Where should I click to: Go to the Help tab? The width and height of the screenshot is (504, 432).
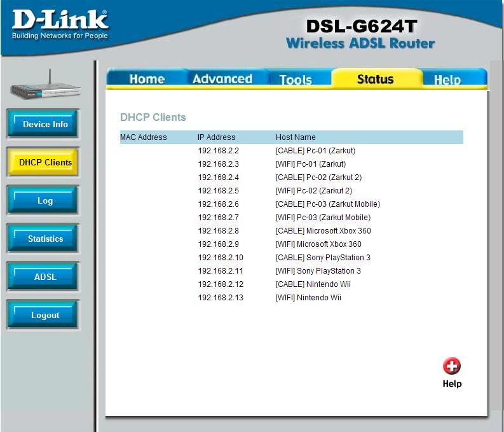(x=447, y=80)
